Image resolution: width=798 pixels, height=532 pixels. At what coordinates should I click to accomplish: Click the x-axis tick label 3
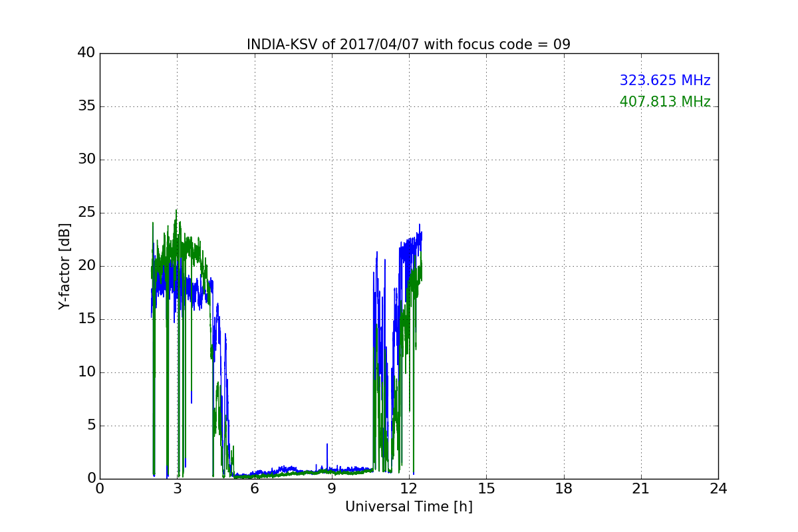[x=177, y=489]
